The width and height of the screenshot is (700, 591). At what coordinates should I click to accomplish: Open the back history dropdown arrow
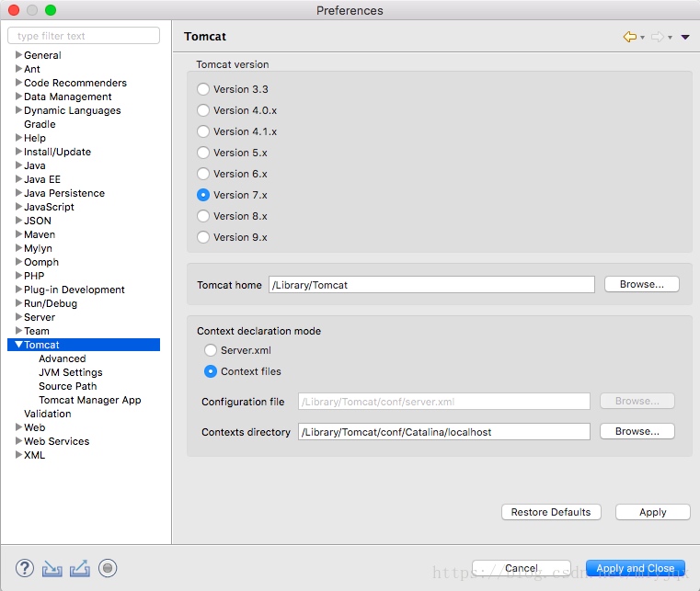642,38
